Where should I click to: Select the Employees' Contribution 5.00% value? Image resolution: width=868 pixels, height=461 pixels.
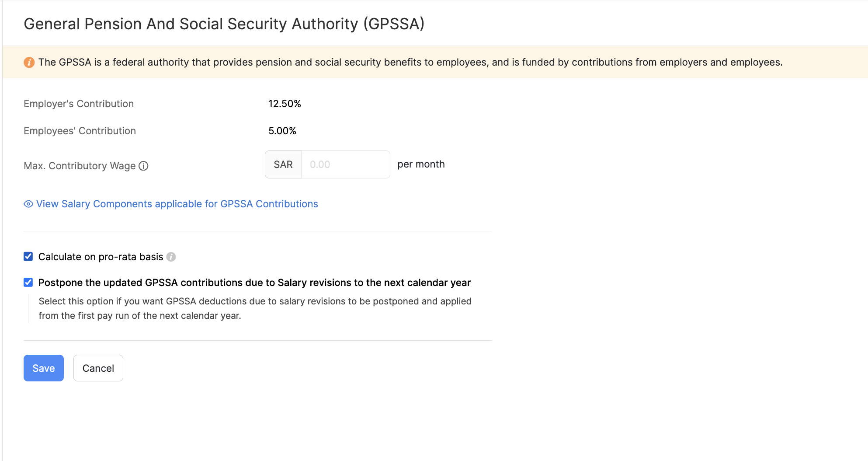[282, 130]
